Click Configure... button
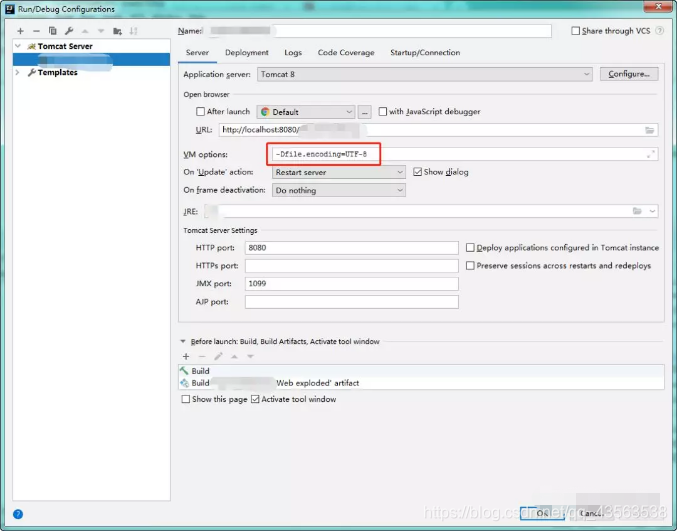Screen dimensions: 677x531 pyautogui.click(x=629, y=74)
